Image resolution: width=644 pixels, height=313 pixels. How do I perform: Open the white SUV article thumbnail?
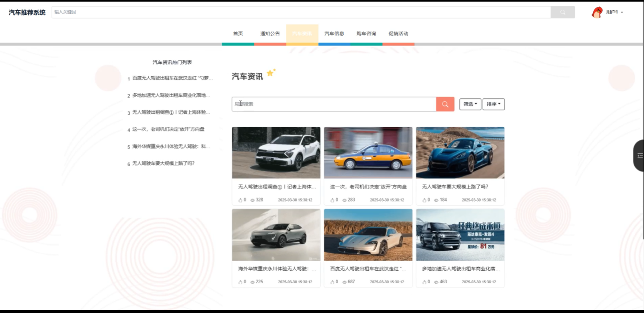pyautogui.click(x=276, y=153)
